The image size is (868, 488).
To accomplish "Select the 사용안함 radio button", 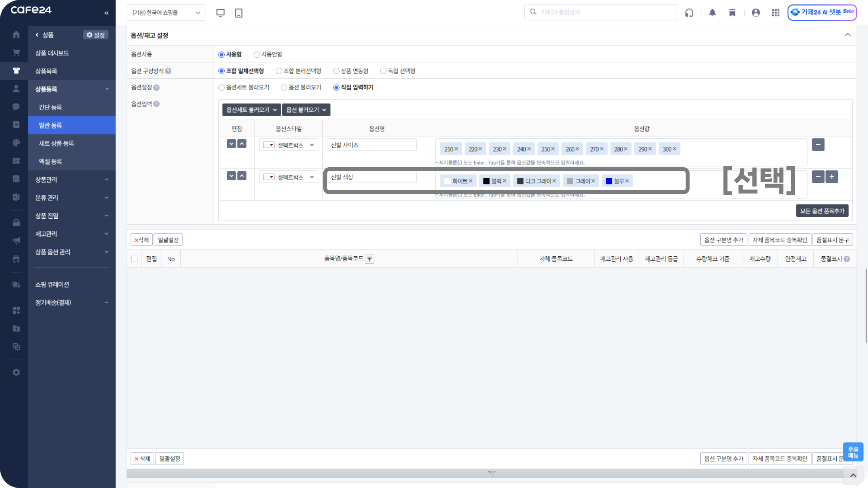I will [257, 55].
